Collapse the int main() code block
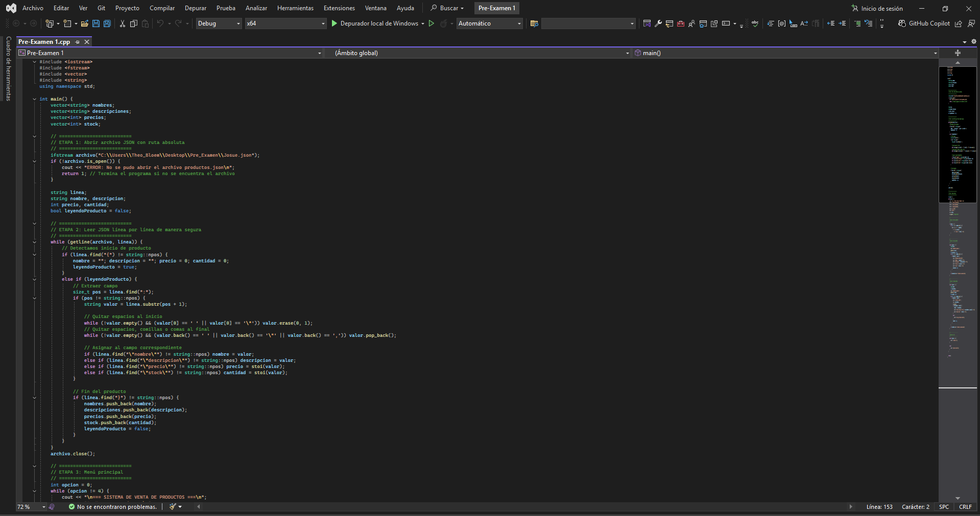This screenshot has height=516, width=980. [35, 99]
